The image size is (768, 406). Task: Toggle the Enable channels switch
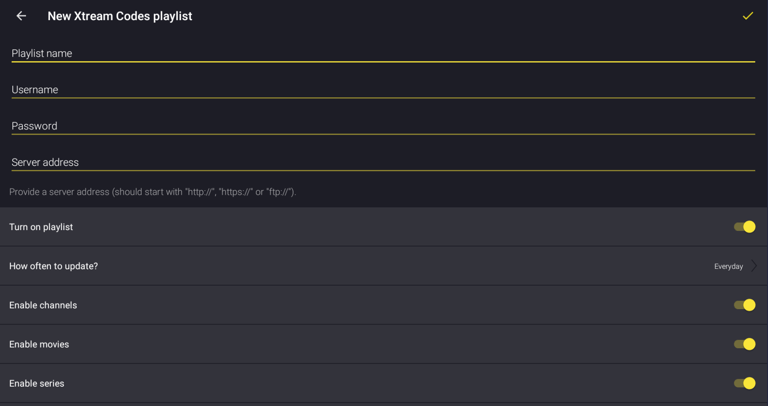click(x=745, y=305)
